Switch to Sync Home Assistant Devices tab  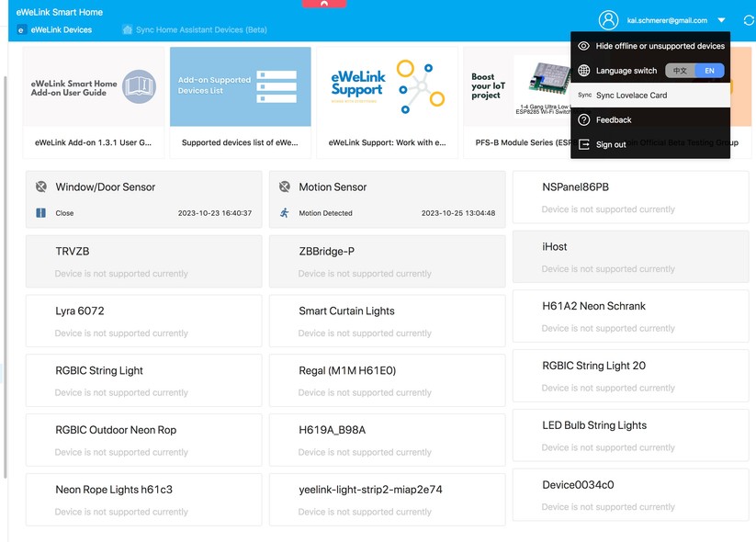click(x=195, y=30)
